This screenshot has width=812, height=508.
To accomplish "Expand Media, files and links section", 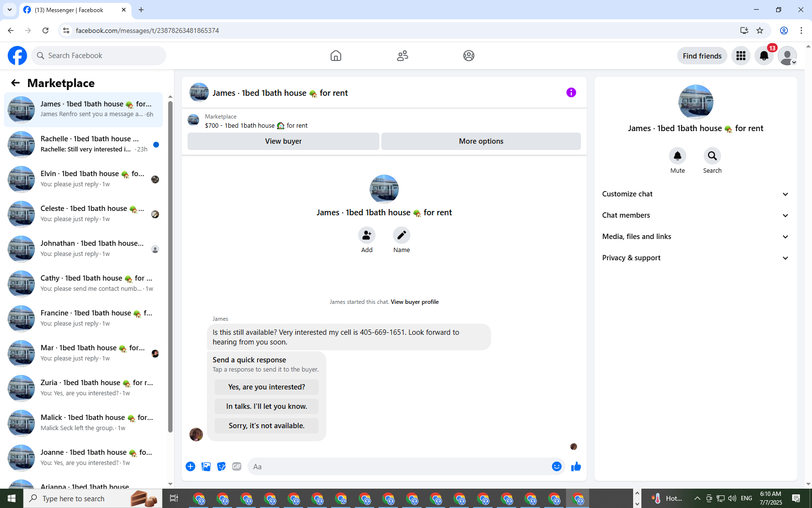I will pos(696,237).
